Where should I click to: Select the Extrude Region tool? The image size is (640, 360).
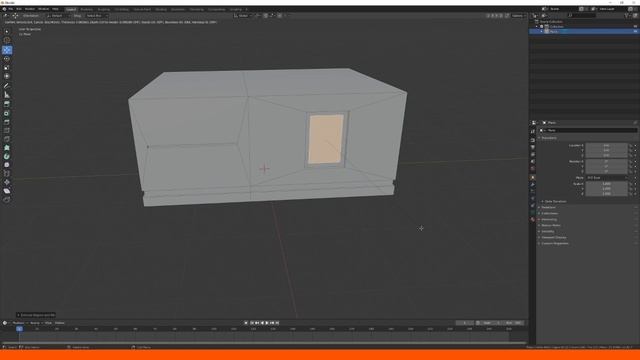point(7,104)
